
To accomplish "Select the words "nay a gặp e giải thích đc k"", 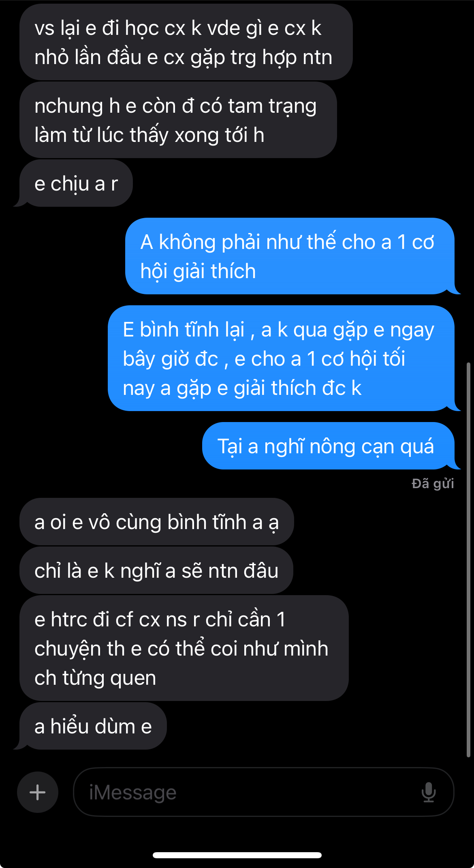I will 242,388.
